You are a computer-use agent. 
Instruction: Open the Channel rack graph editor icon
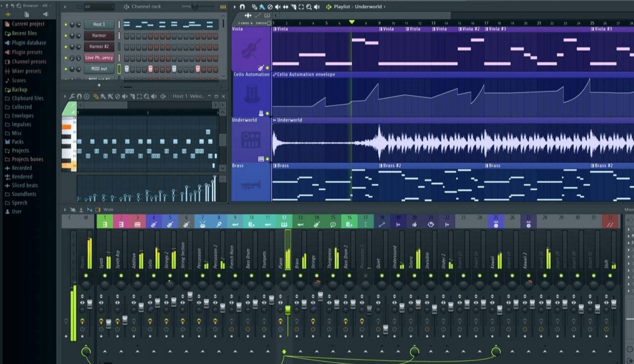(223, 7)
